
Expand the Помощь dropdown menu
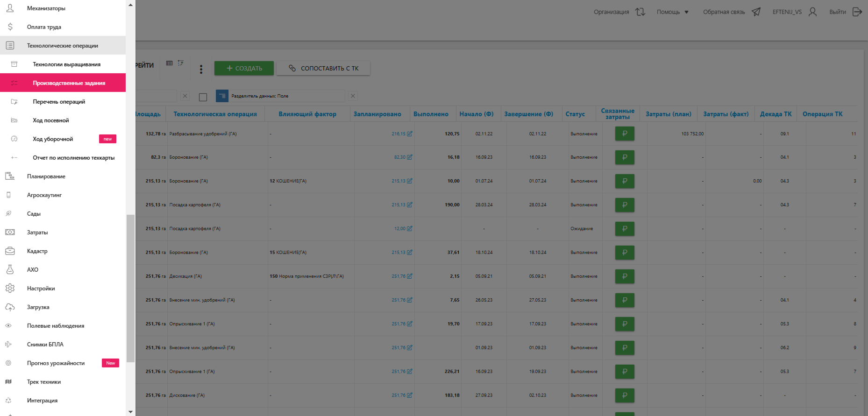point(672,12)
